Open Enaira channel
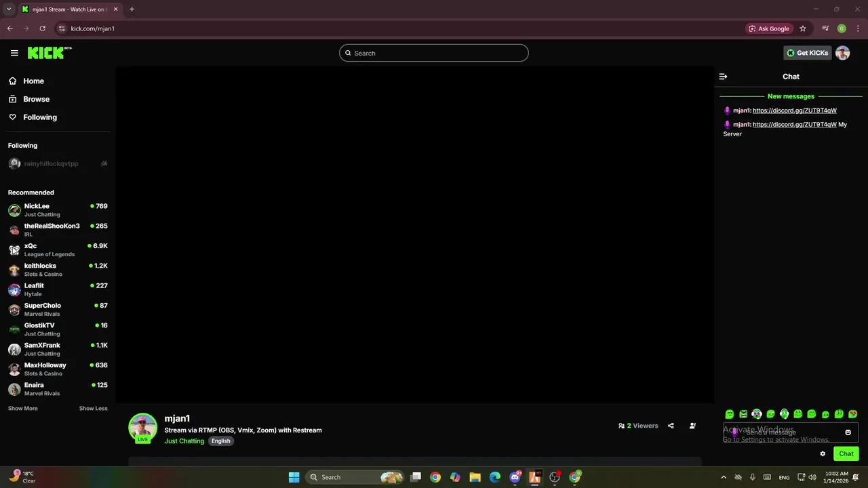The width and height of the screenshot is (868, 488). (x=58, y=389)
